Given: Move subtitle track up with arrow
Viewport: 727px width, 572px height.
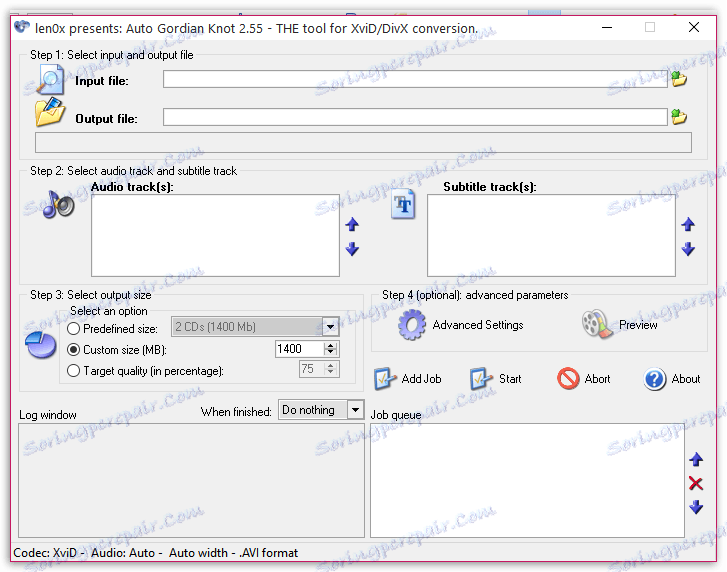Looking at the screenshot, I should click(688, 225).
